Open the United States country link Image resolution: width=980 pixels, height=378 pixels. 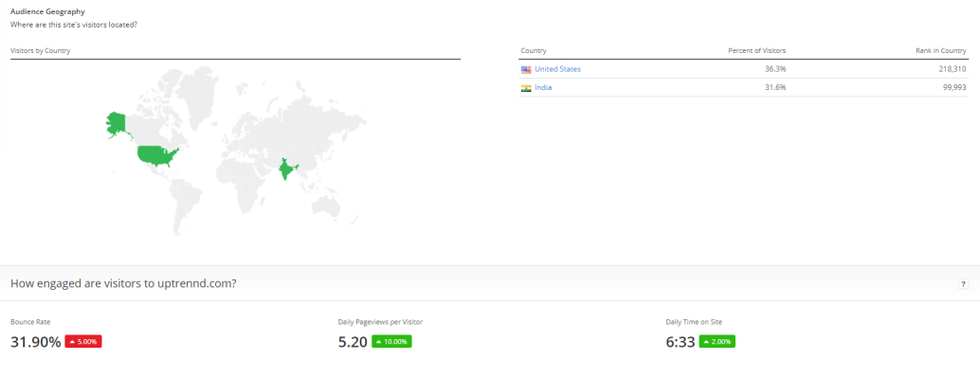click(x=557, y=69)
